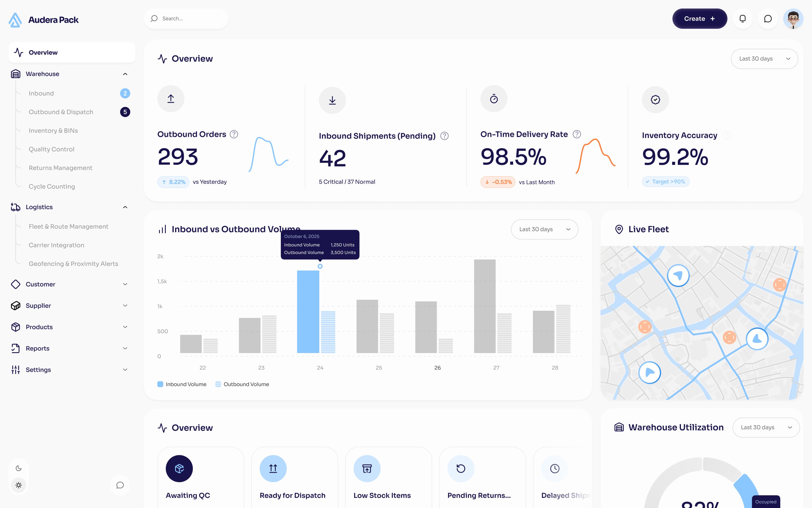
Task: Expand the Supplier menu section
Action: click(125, 306)
